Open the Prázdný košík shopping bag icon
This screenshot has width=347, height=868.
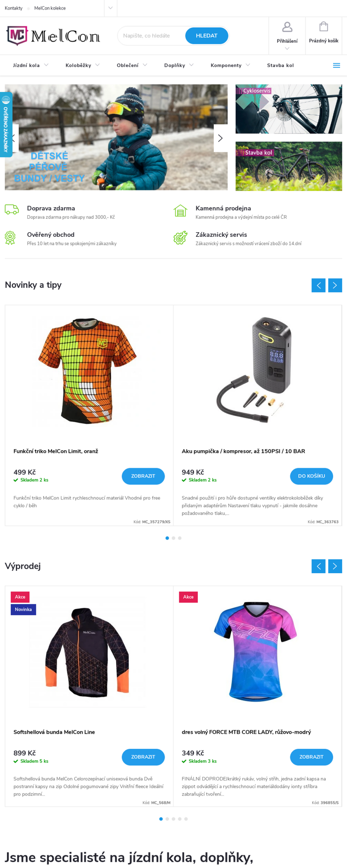(x=323, y=27)
